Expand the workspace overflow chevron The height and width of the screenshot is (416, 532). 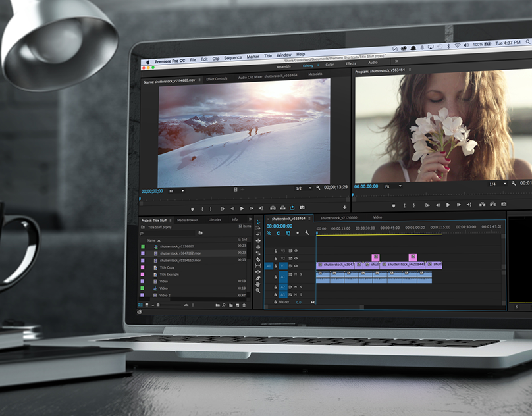[396, 62]
